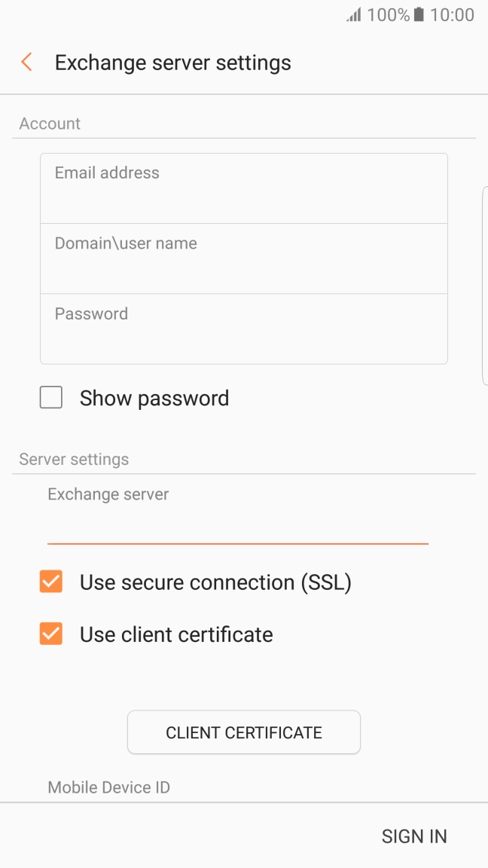Uncheck Use client certificate
Image resolution: width=488 pixels, height=868 pixels.
click(50, 634)
